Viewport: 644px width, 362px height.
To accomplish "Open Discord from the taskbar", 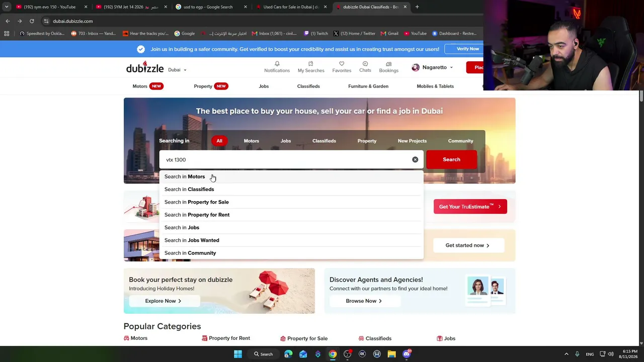I will pyautogui.click(x=407, y=354).
